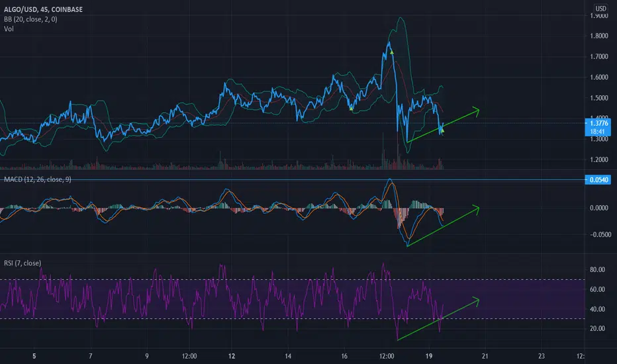The height and width of the screenshot is (364, 617).
Task: Click the green triangle marker at the price peak
Action: click(x=392, y=52)
